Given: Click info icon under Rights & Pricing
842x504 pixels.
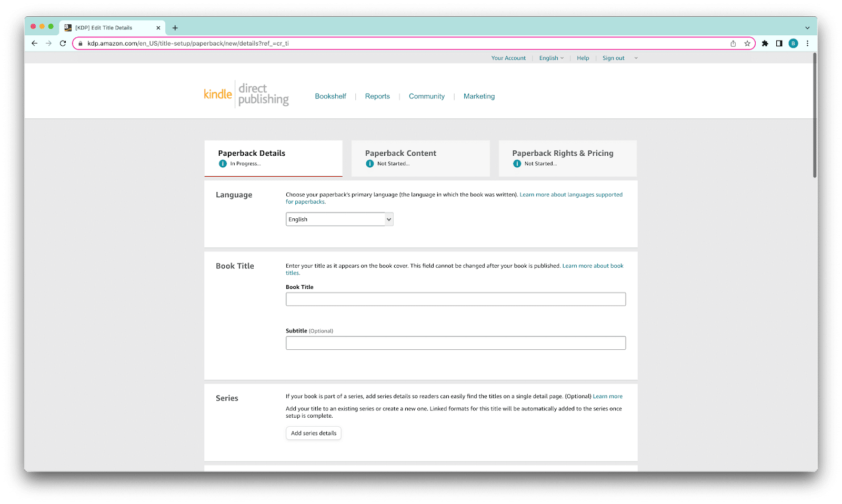Looking at the screenshot, I should coord(517,164).
